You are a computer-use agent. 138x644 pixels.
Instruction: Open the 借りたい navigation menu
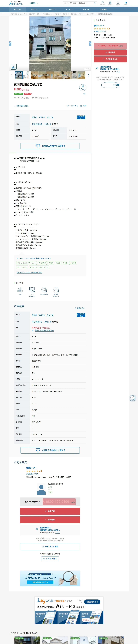click(x=52, y=10)
